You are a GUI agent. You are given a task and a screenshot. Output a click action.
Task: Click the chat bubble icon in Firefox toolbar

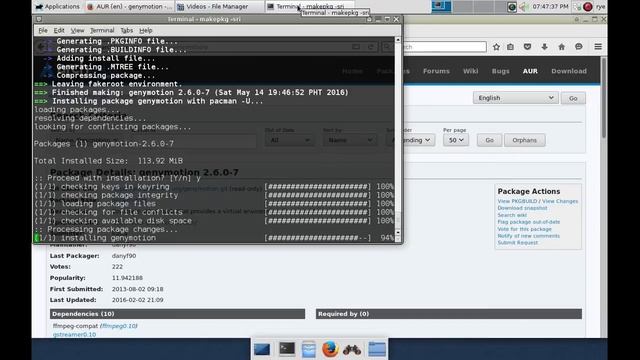[x=579, y=47]
